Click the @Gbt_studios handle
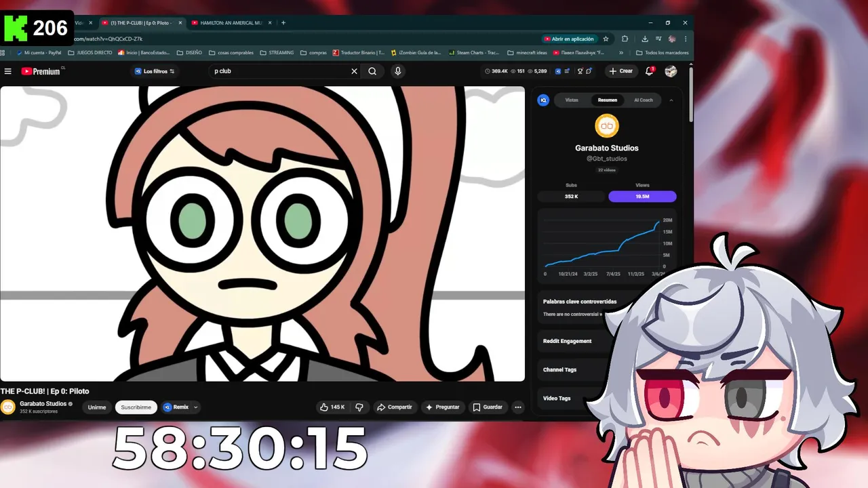Screen dimensions: 868x488 (x=607, y=159)
